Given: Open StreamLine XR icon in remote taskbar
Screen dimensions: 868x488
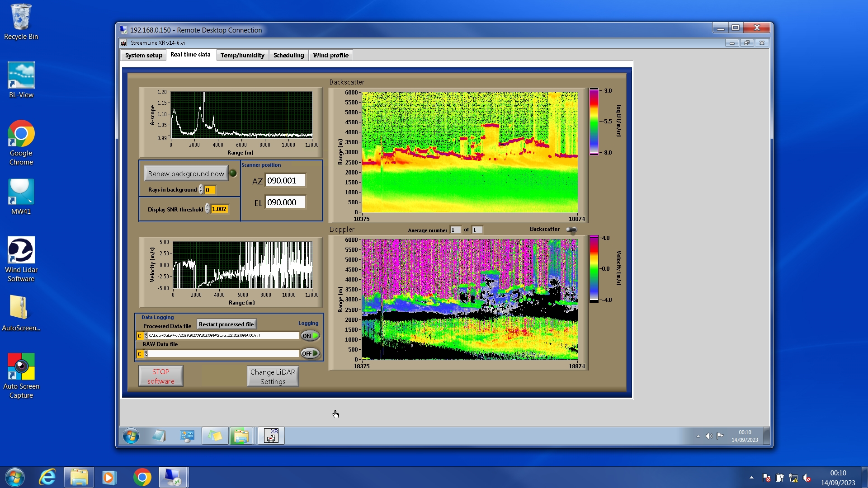Looking at the screenshot, I should click(x=271, y=436).
